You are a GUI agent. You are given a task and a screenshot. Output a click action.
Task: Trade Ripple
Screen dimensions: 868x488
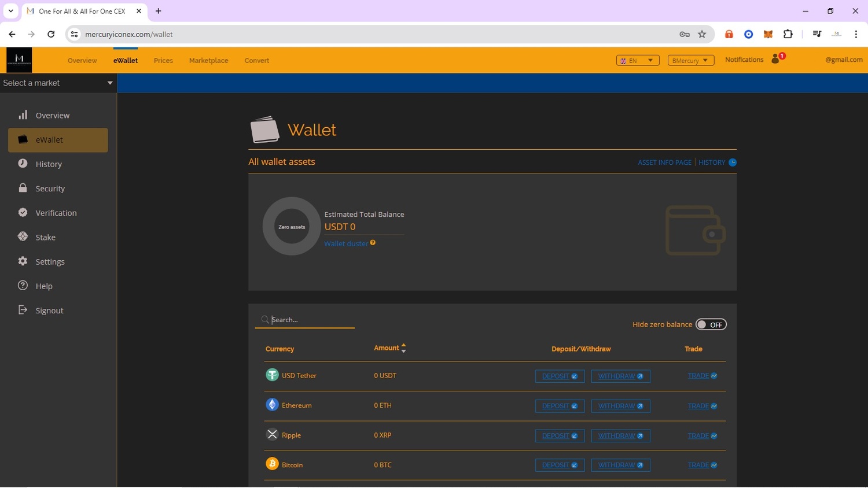click(x=702, y=436)
